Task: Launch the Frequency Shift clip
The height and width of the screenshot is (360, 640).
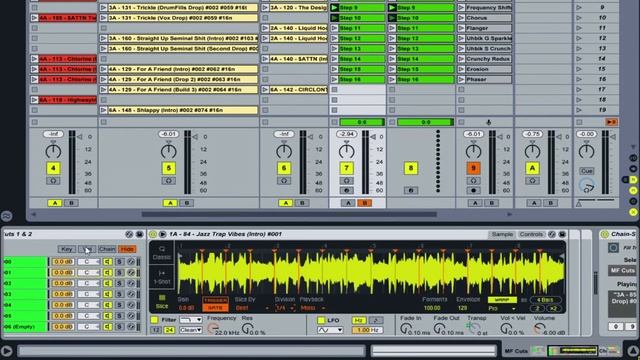Action: point(461,8)
